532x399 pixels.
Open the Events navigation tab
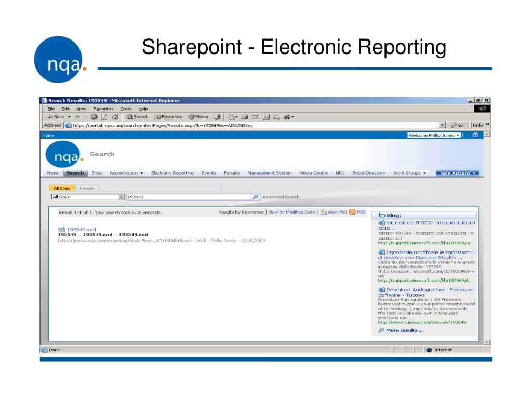[209, 173]
